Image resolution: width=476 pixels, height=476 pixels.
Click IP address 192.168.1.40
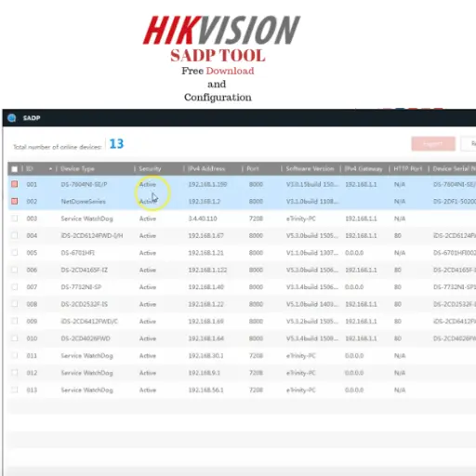coord(206,287)
